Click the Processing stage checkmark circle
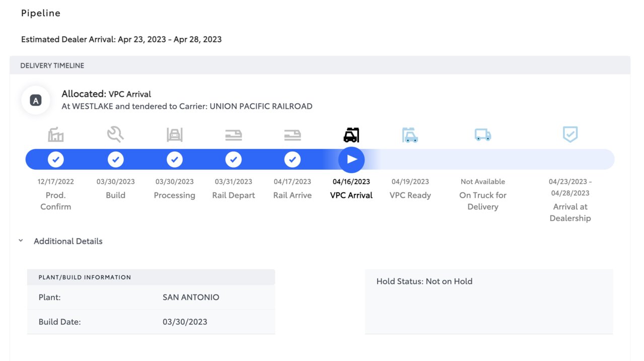This screenshot has width=644, height=361. 175,160
